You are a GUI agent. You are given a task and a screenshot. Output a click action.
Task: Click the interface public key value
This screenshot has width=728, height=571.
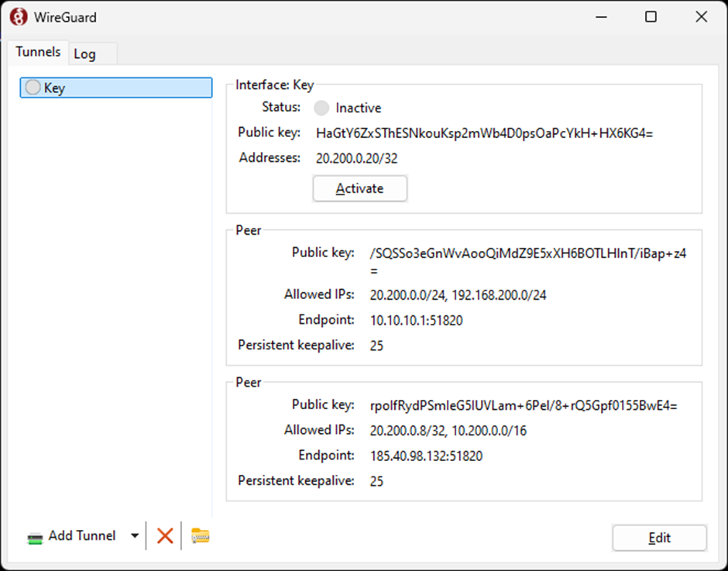click(484, 133)
